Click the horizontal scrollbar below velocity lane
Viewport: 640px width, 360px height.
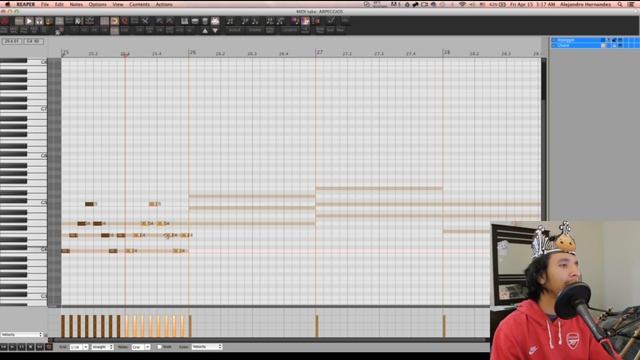269,340
